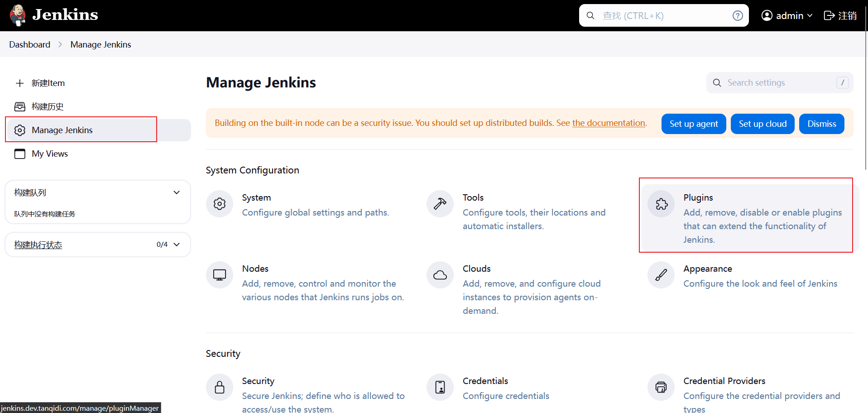Click the search magnifier icon in header
The height and width of the screenshot is (413, 868).
(x=590, y=16)
